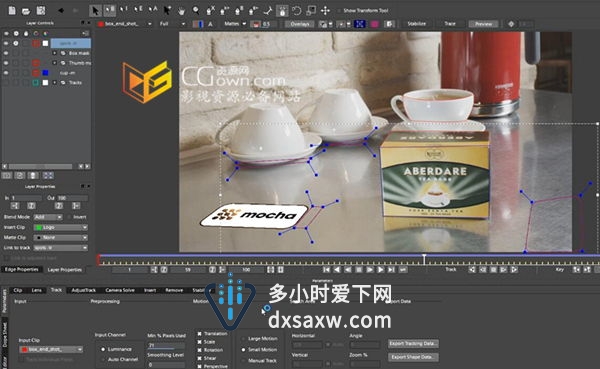Select the Zoom magnifier tool

[x=196, y=11]
